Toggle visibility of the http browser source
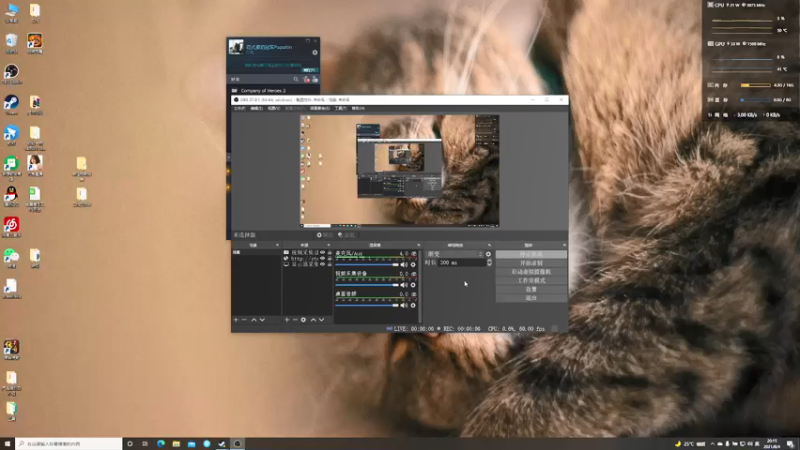 [x=322, y=259]
